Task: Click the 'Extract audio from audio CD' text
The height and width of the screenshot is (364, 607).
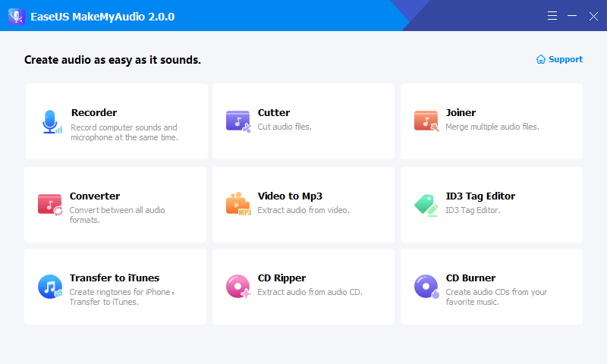Action: click(310, 292)
